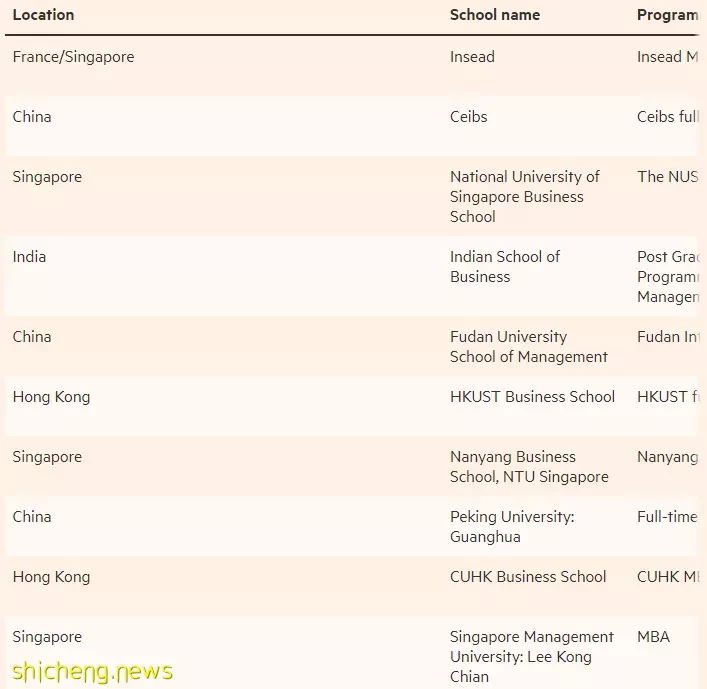Select Singapore Management University: Lee Kong Chian

[x=532, y=657]
